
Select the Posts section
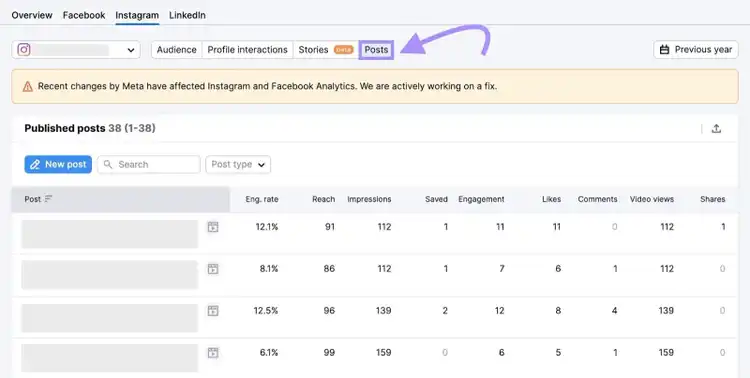[376, 50]
